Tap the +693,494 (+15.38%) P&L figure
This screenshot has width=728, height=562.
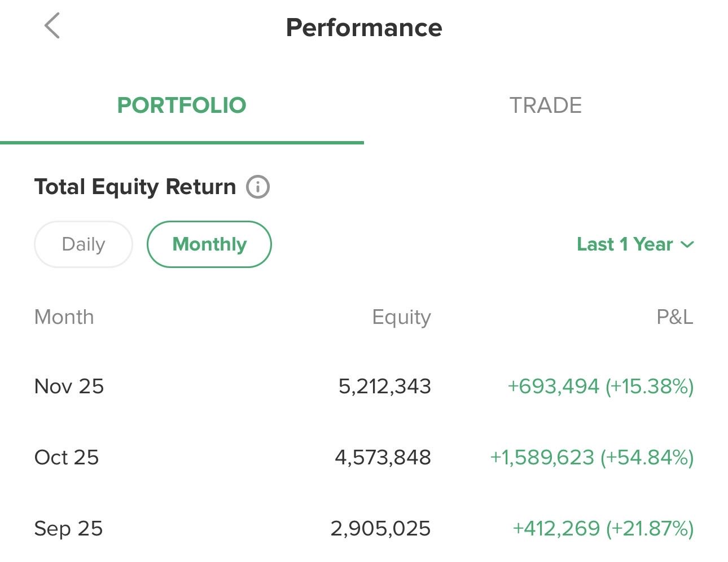pos(600,387)
